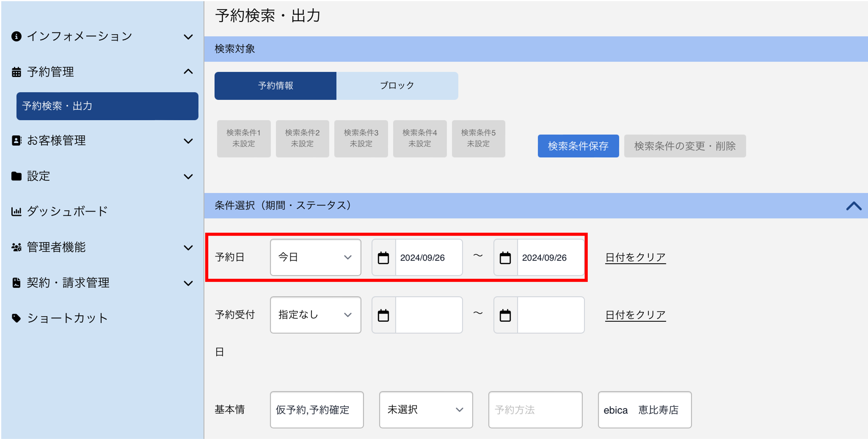Click the information circle icon beside インフォメーション
The image size is (868, 439).
pyautogui.click(x=16, y=36)
